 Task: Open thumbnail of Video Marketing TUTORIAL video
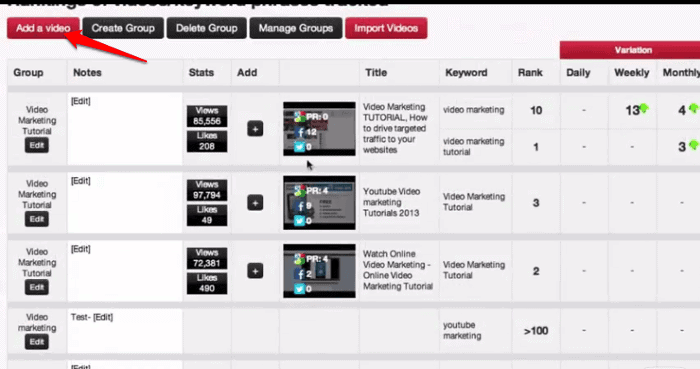pyautogui.click(x=319, y=129)
